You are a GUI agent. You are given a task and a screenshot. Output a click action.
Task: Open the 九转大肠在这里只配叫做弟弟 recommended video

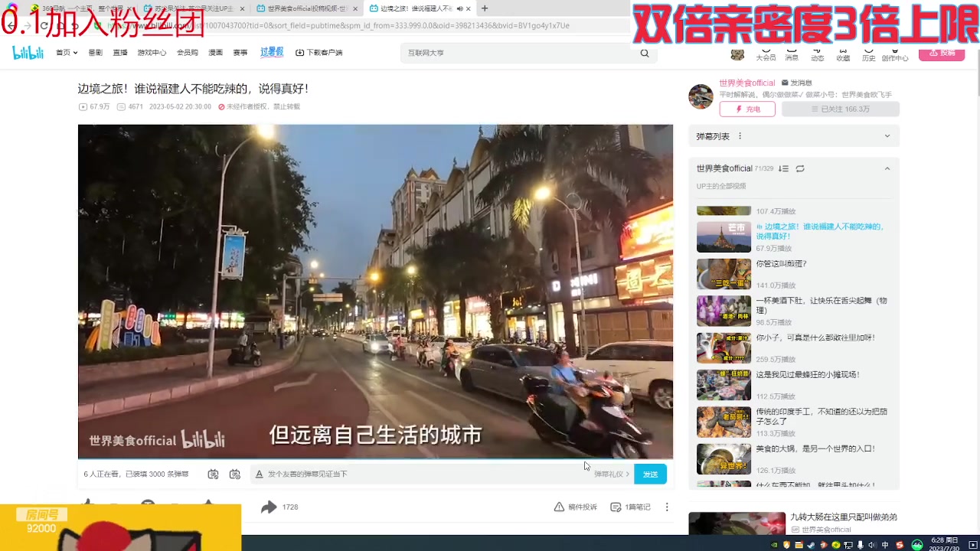point(843,517)
